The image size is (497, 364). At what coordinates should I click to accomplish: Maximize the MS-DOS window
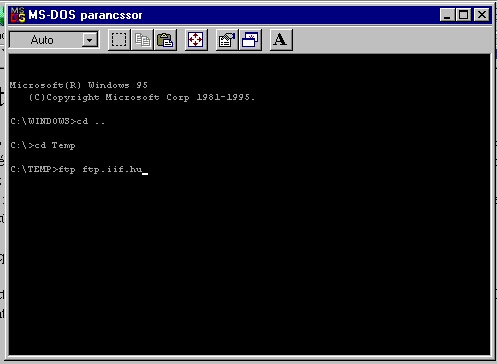(464, 15)
